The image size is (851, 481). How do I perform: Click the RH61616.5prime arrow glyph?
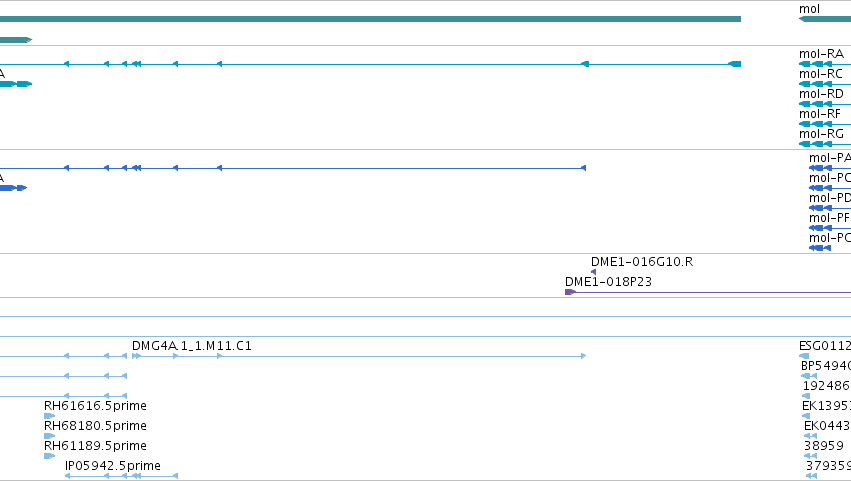(49, 416)
